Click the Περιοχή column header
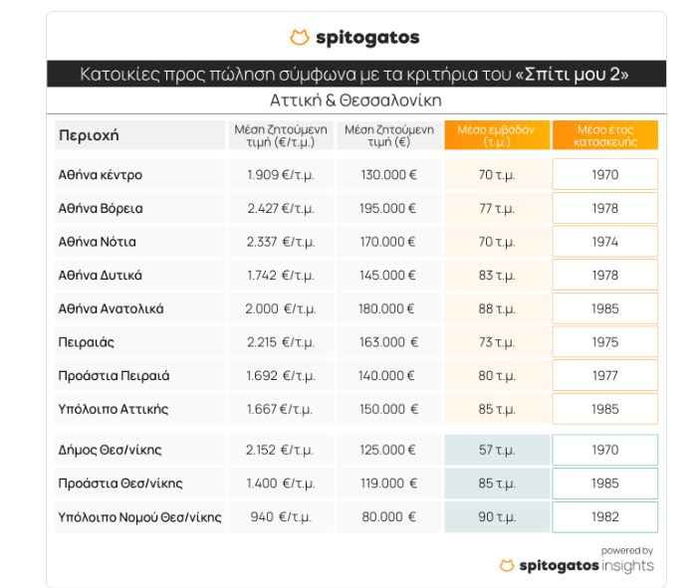The height and width of the screenshot is (588, 700). click(x=89, y=135)
